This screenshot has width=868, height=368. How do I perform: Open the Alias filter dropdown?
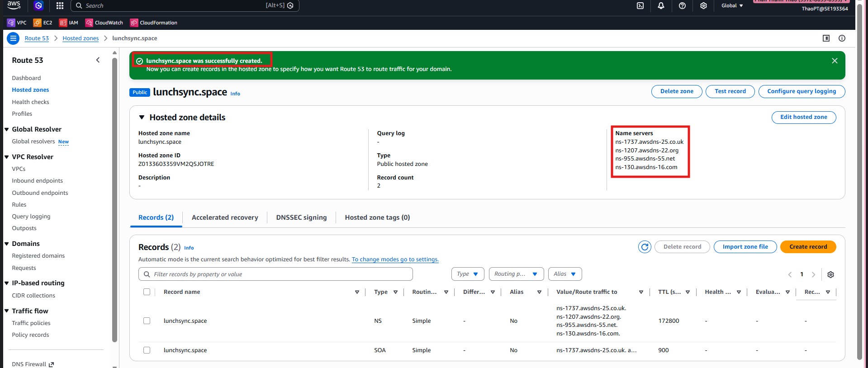(x=564, y=274)
